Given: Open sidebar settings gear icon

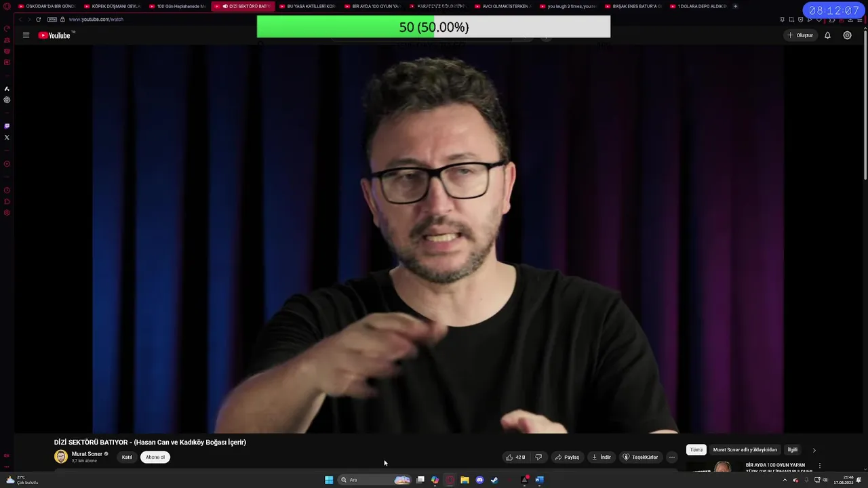Looking at the screenshot, I should pyautogui.click(x=7, y=213).
